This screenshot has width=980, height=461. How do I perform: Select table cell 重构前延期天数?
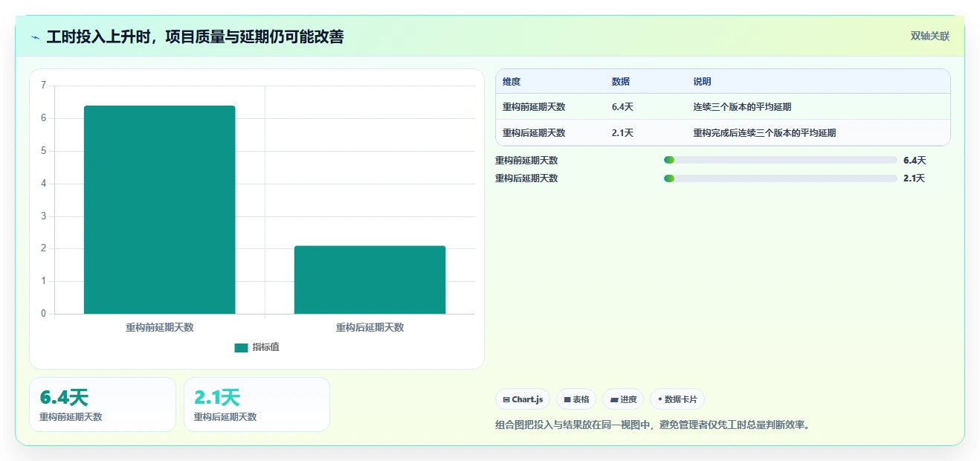[534, 107]
